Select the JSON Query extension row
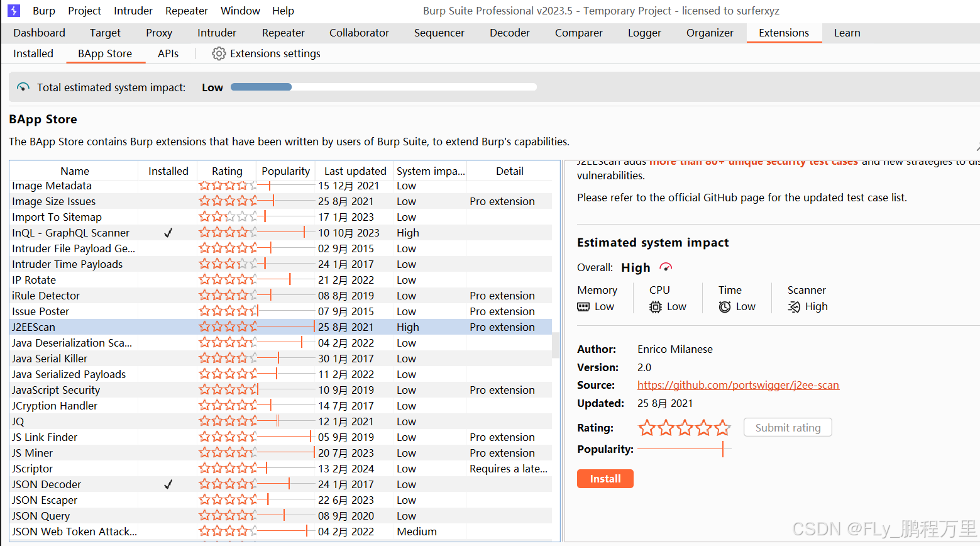 click(281, 516)
